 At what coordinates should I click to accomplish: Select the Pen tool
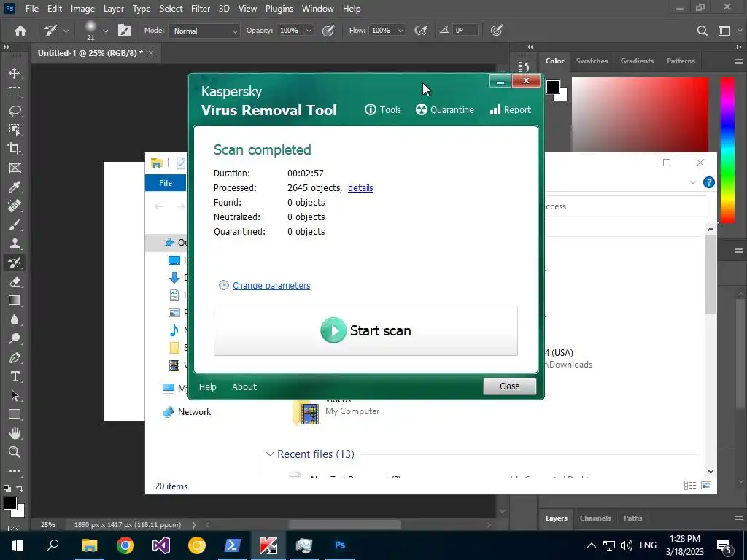tap(15, 357)
